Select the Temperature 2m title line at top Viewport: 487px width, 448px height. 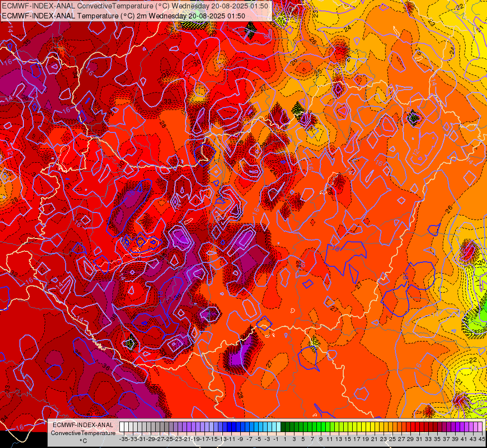pyautogui.click(x=123, y=16)
